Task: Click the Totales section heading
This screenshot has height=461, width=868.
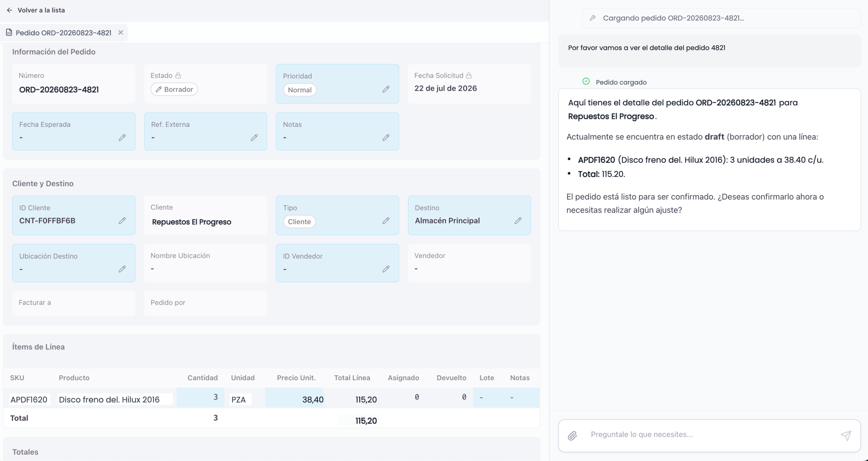Action: tap(25, 452)
